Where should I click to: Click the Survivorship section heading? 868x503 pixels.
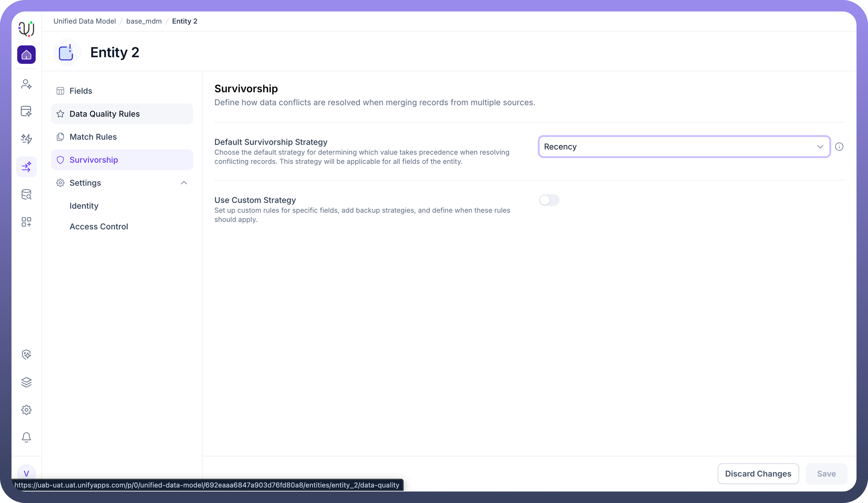click(246, 89)
